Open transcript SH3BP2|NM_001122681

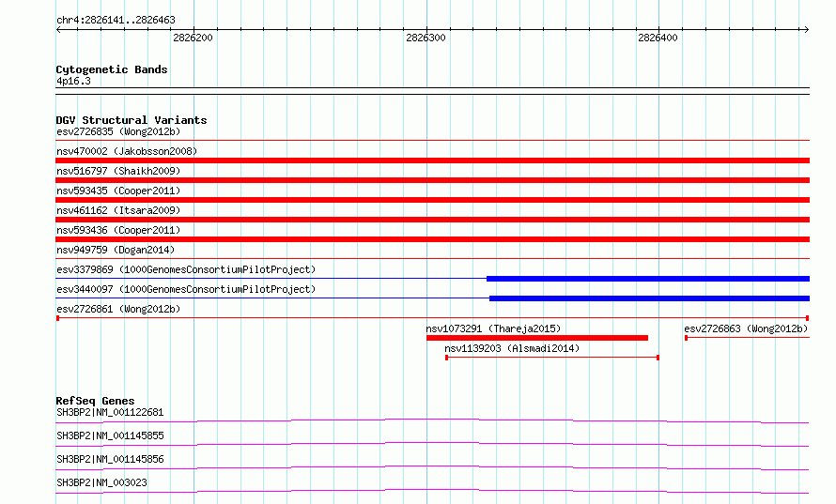pos(110,412)
